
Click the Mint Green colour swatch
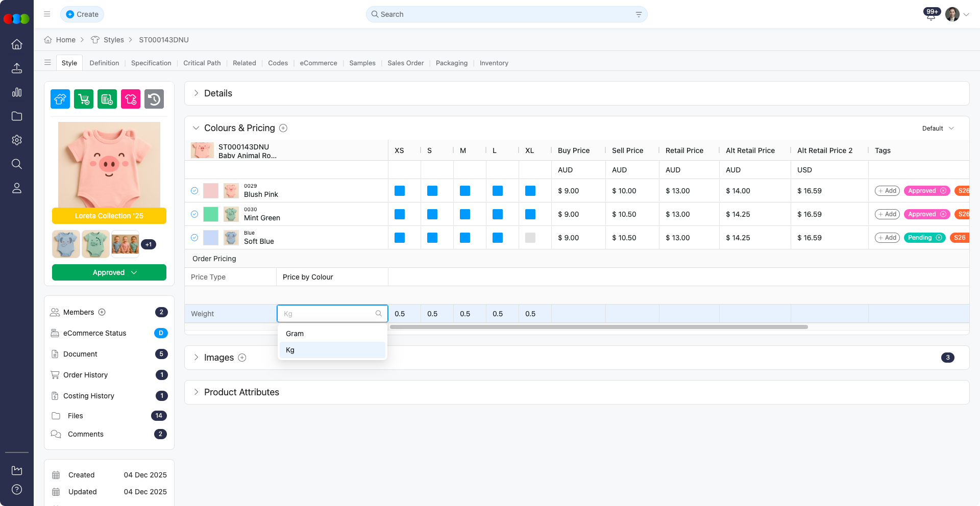pyautogui.click(x=211, y=214)
